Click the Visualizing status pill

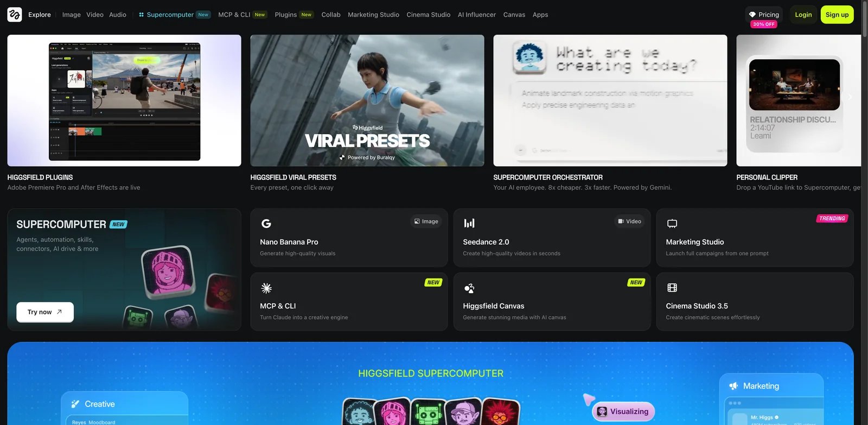[x=623, y=411]
